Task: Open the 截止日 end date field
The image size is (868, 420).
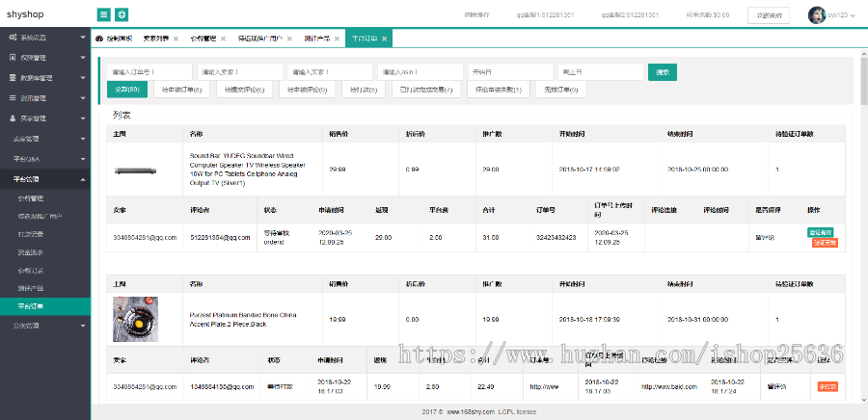Action: 601,72
